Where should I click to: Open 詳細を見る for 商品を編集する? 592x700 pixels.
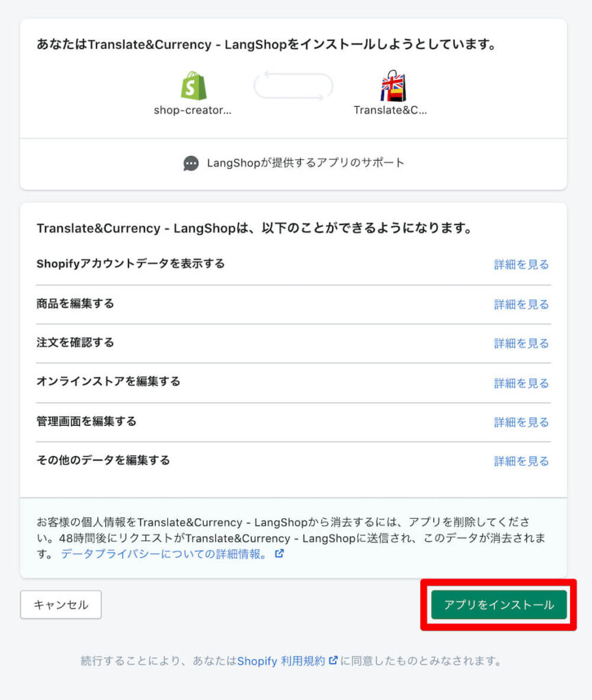point(521,304)
